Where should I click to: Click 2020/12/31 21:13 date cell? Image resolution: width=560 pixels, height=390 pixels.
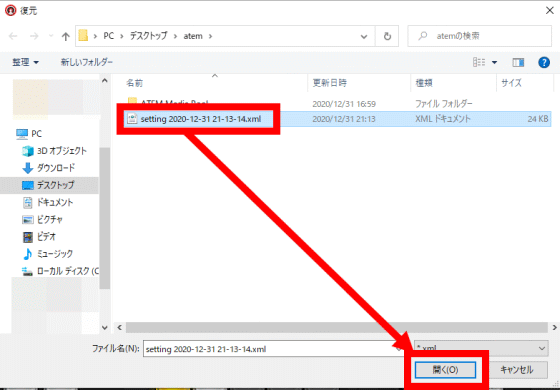click(x=344, y=119)
